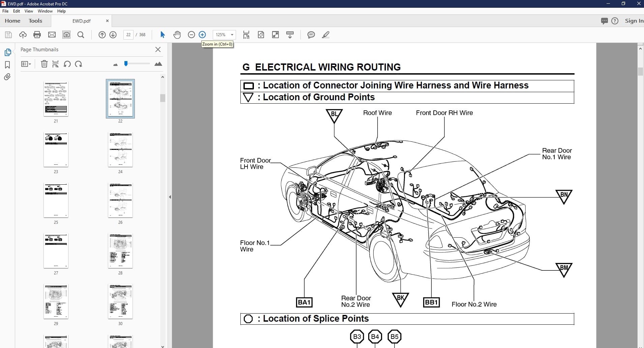Image resolution: width=644 pixels, height=348 pixels.
Task: Collapse the navigation pane splitter arrow
Action: (170, 197)
